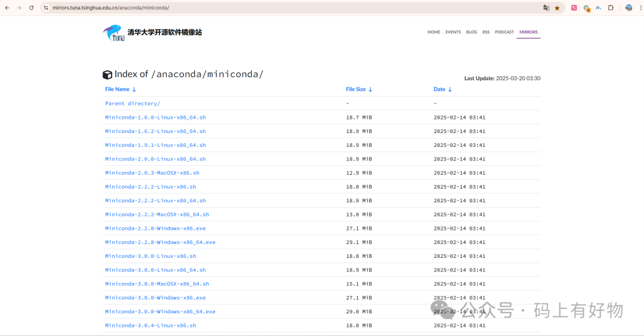Reload the page with the refresh icon

click(x=31, y=8)
